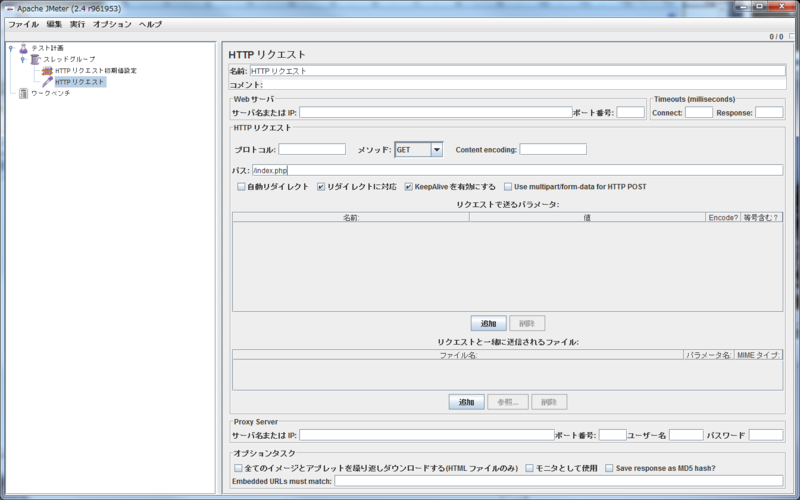Image resolution: width=800 pixels, height=500 pixels.
Task: Open the 編集 menu
Action: [54, 24]
